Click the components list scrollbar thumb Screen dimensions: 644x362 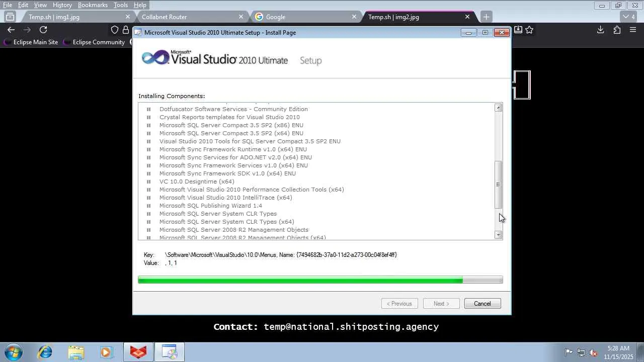(x=498, y=185)
